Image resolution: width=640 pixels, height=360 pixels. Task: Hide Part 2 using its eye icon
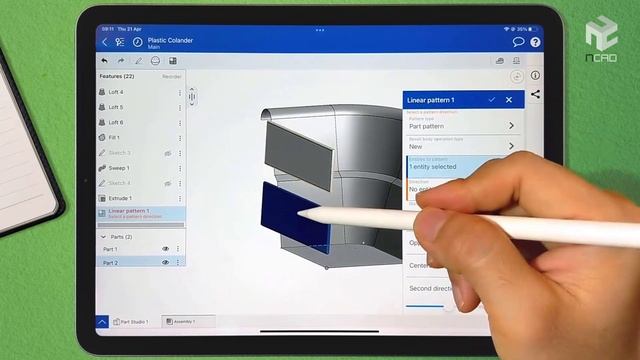[165, 262]
